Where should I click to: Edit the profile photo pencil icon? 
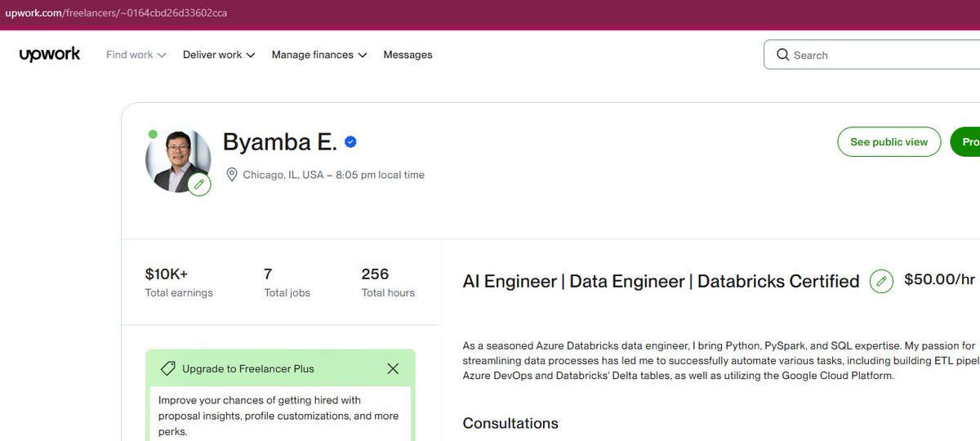click(199, 185)
